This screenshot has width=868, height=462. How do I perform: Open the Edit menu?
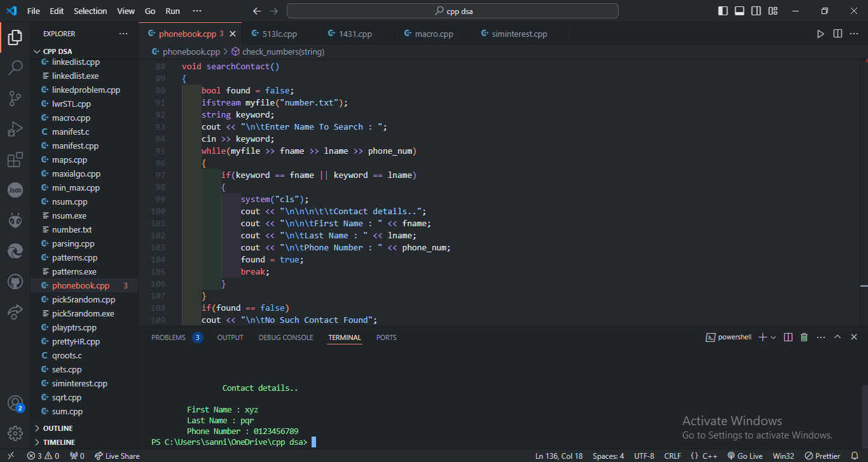[x=57, y=11]
